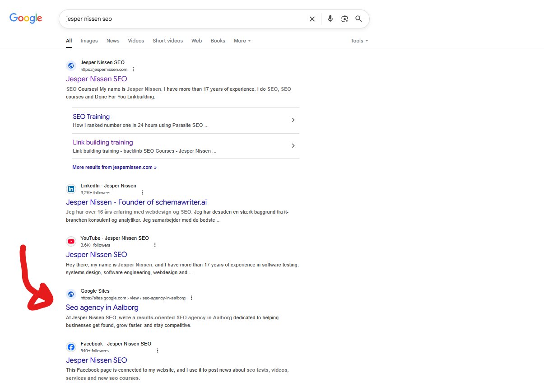Open three-dot menu for Facebook result
Image resolution: width=544 pixels, height=392 pixels.
(158, 351)
